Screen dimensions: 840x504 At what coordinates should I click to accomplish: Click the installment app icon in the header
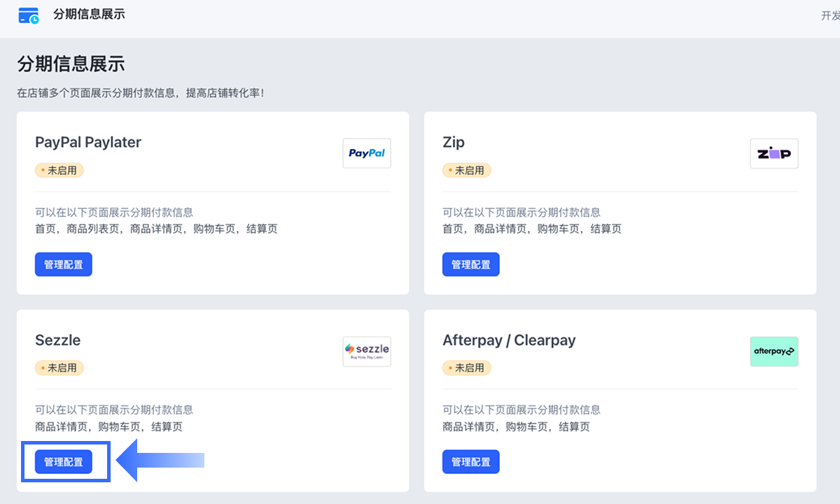tap(29, 15)
